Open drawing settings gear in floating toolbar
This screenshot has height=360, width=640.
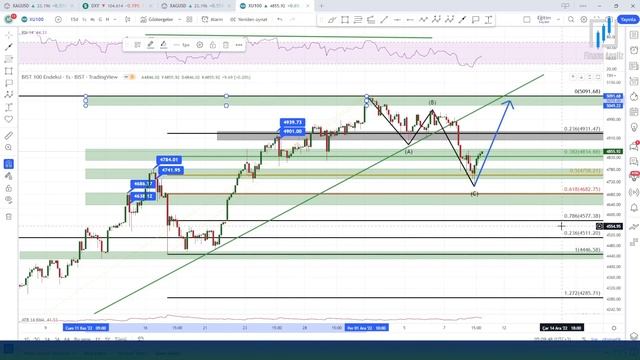coord(200,45)
